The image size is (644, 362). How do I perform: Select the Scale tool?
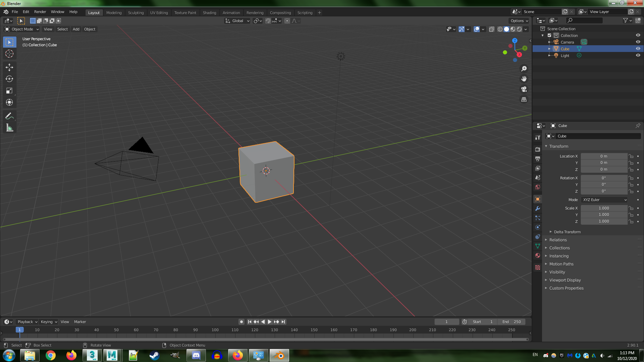(9, 91)
